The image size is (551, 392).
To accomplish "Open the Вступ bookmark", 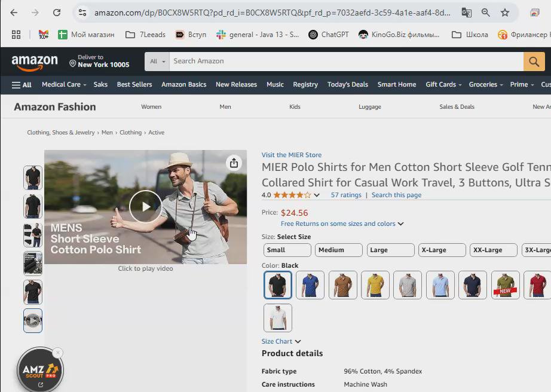I will (x=191, y=35).
